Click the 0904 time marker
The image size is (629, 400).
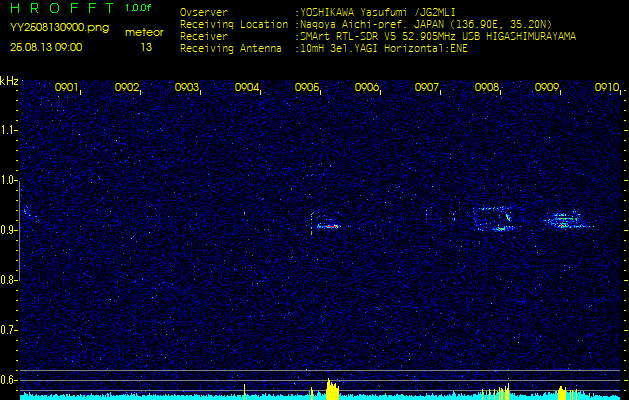coord(246,87)
